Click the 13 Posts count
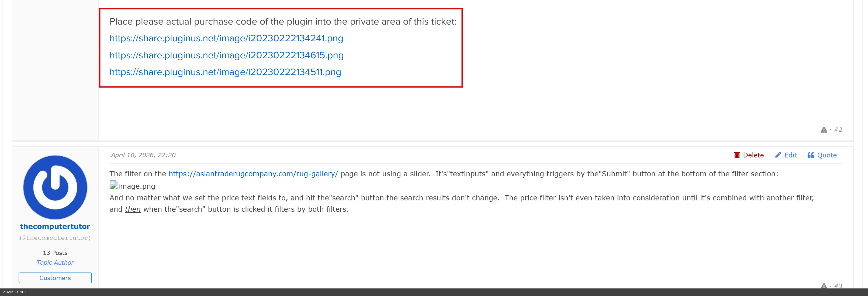The height and width of the screenshot is (296, 868). [x=55, y=253]
